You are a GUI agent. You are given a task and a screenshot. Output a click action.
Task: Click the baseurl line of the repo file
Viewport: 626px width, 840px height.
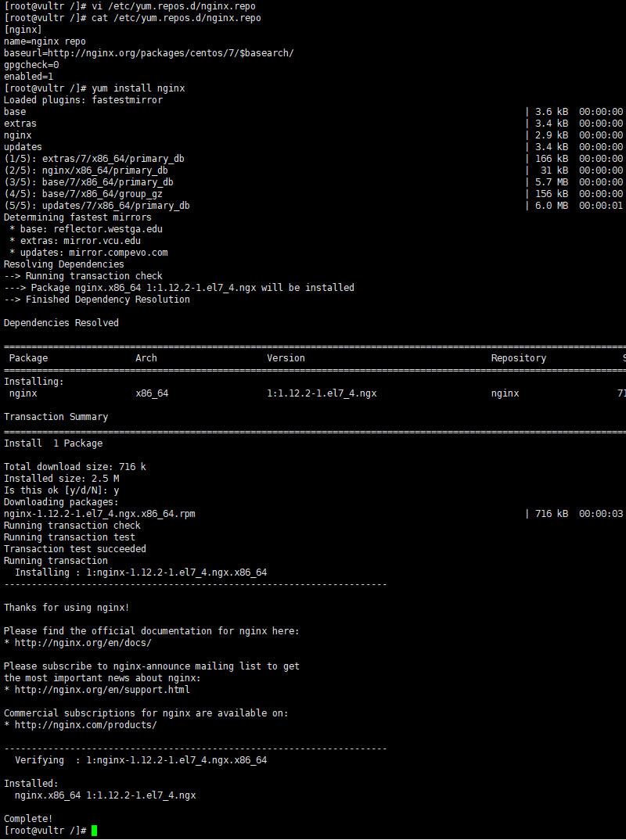coord(149,53)
